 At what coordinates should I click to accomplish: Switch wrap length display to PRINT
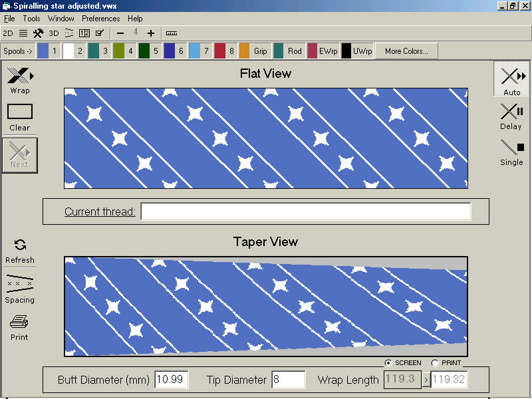point(436,363)
